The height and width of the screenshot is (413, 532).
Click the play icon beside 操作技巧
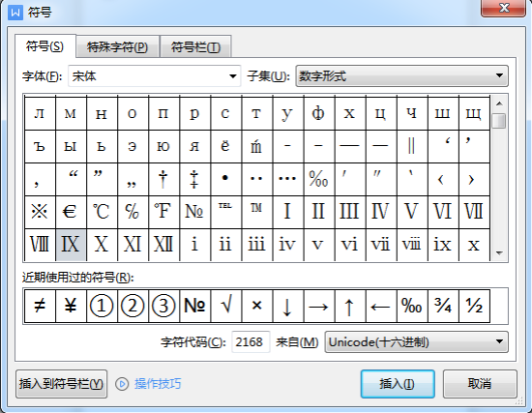122,384
